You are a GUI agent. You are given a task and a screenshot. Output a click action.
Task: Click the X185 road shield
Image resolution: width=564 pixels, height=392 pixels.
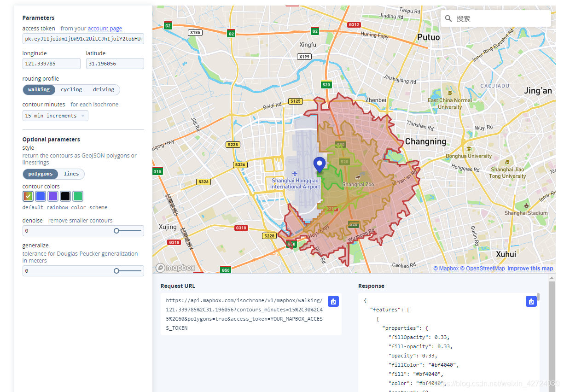pos(195,33)
